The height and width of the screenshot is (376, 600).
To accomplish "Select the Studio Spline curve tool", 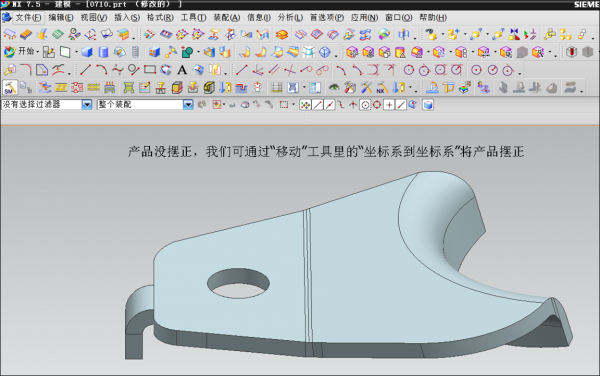I will pos(117,70).
